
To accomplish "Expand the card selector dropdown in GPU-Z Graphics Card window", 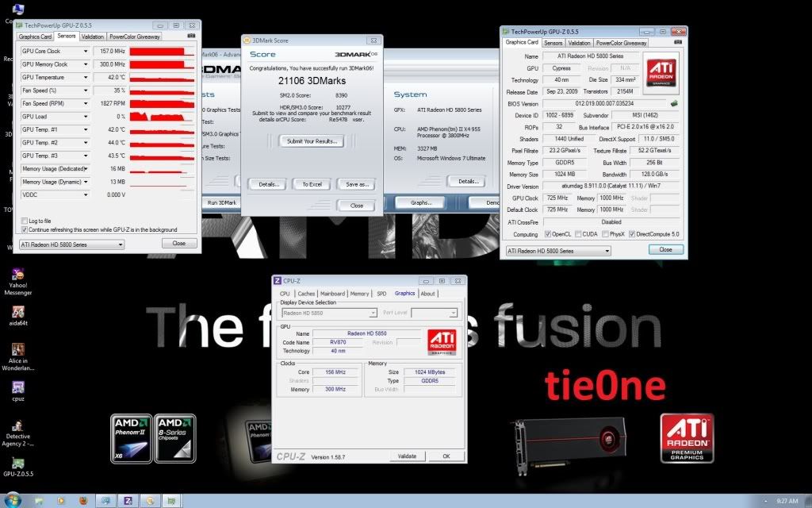I will point(607,251).
